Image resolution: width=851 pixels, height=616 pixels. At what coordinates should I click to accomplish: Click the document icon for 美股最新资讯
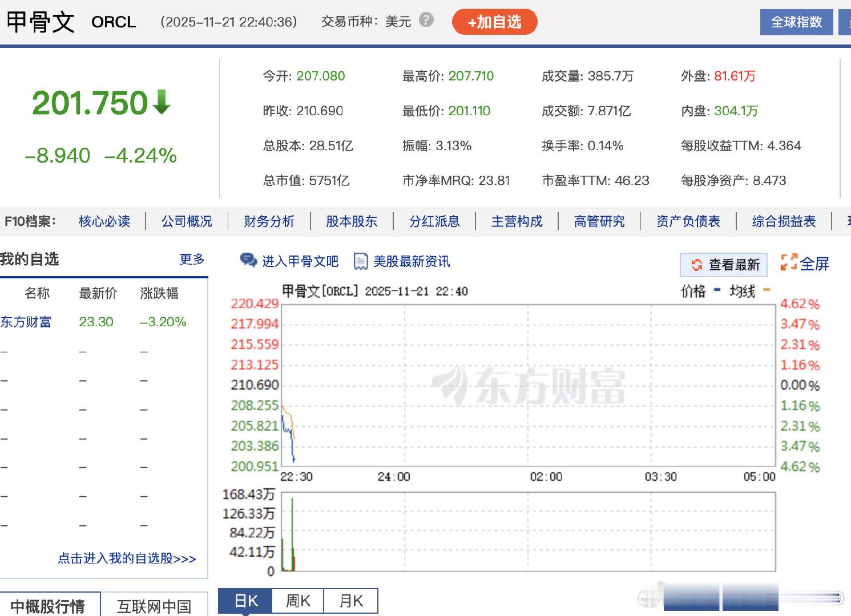click(361, 261)
